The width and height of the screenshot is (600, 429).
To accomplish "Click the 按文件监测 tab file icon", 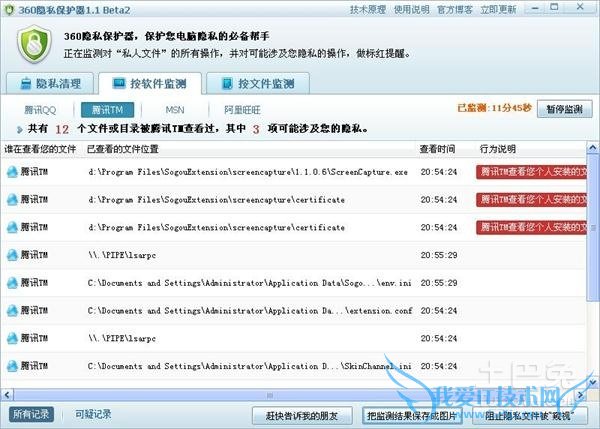I will pyautogui.click(x=227, y=83).
